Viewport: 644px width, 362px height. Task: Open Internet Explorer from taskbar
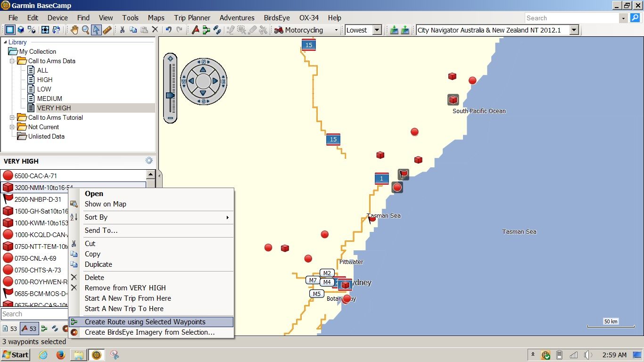point(43,355)
